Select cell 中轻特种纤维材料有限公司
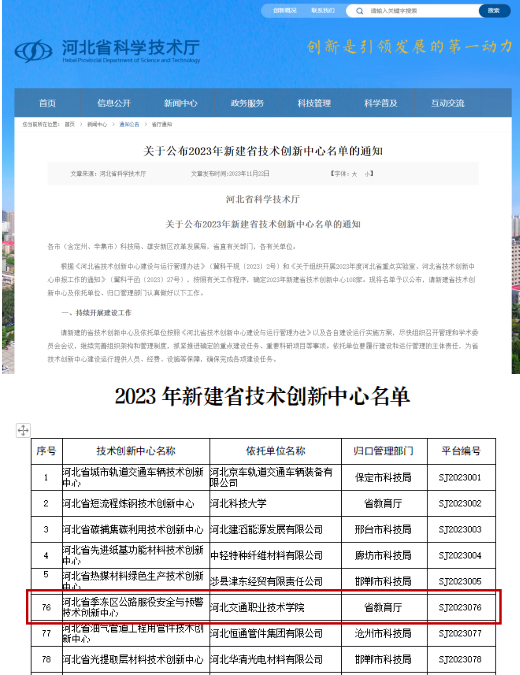Viewport: 520px width, 675px height. click(275, 555)
